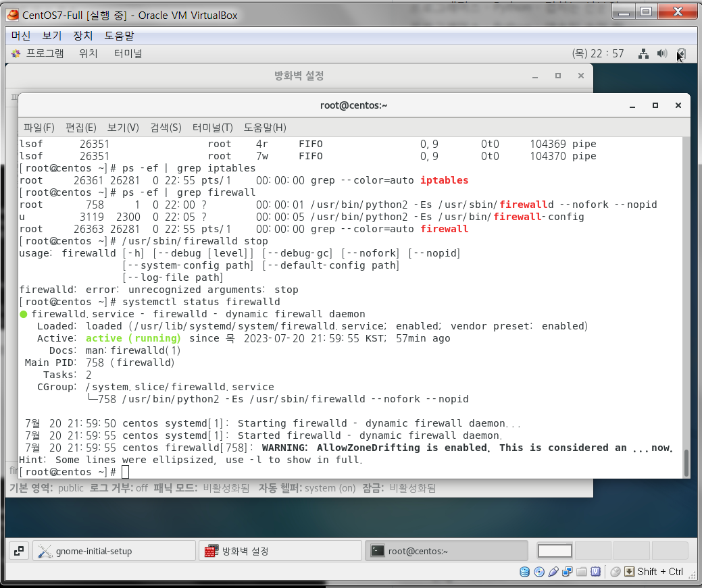Maximize the root@centos terminal window
Screen dimensions: 702x588
click(x=655, y=105)
